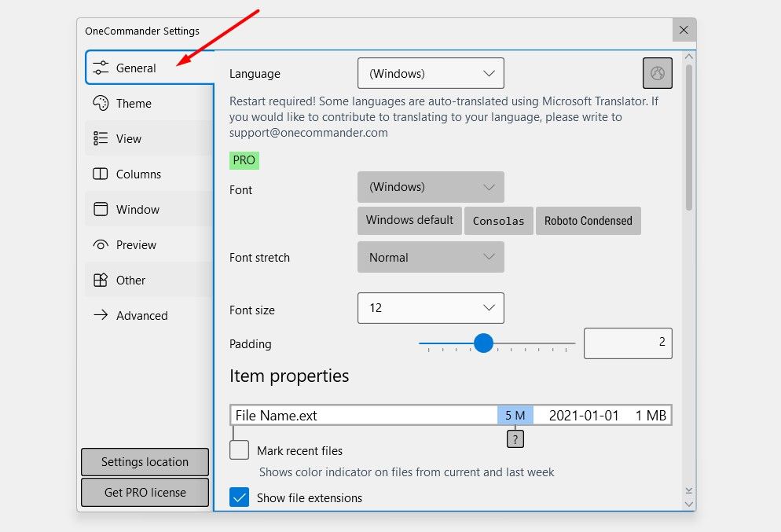The height and width of the screenshot is (532, 781).
Task: Click the Other blocks icon
Action: pyautogui.click(x=101, y=280)
